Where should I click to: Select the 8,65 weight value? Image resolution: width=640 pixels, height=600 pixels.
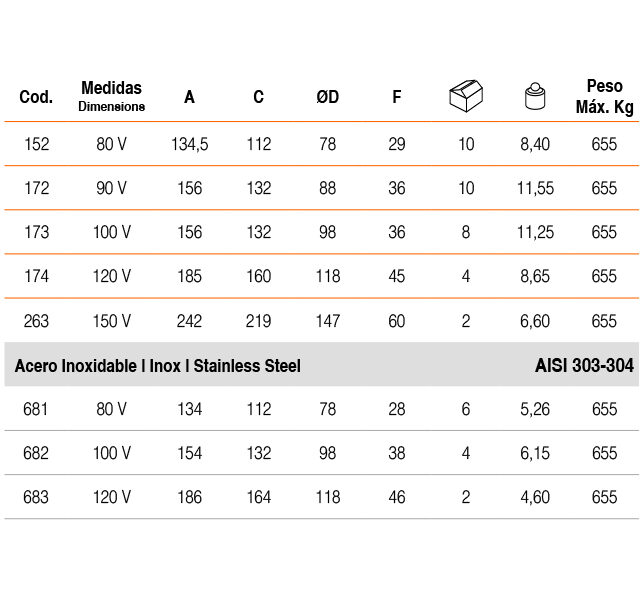[535, 276]
